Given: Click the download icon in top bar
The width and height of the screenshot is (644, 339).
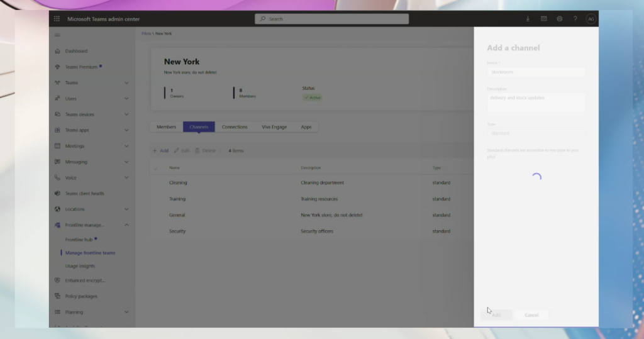Looking at the screenshot, I should coord(528,19).
